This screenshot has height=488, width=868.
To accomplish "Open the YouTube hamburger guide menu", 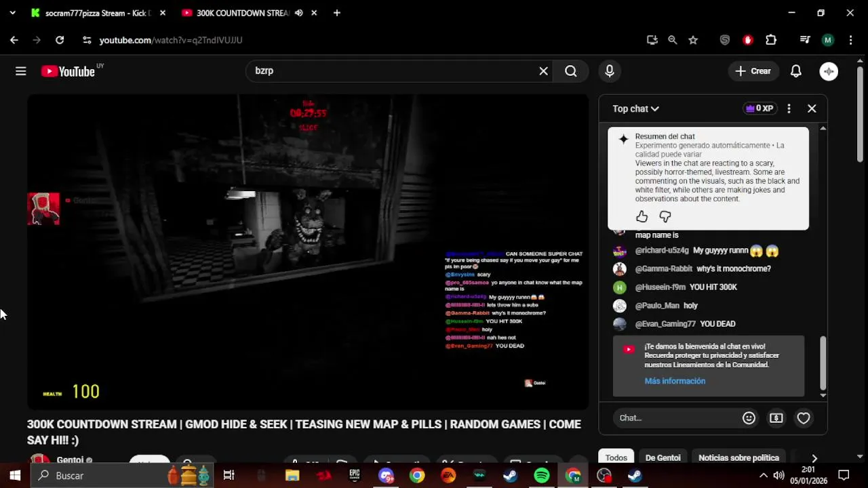I will 20,71.
